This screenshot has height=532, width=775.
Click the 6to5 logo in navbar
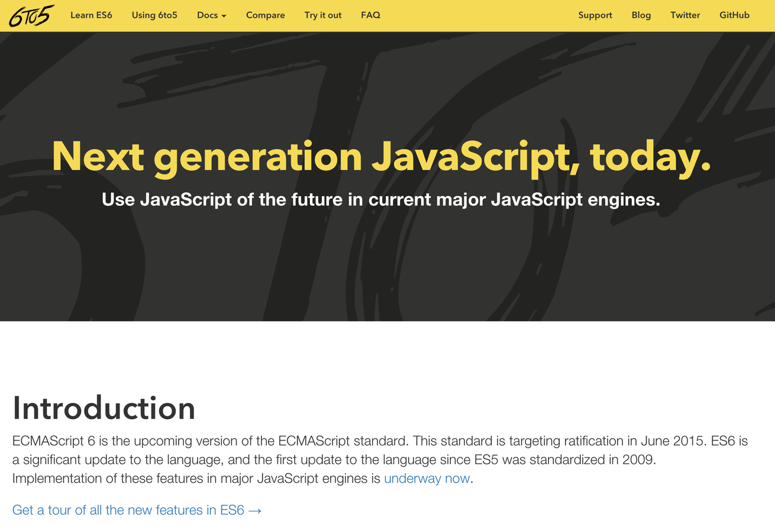coord(31,15)
